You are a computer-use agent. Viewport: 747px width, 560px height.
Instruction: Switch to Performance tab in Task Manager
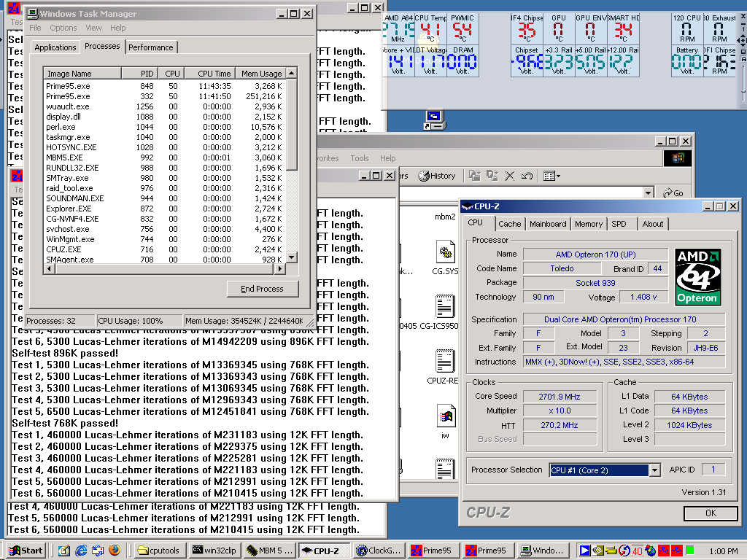pyautogui.click(x=150, y=47)
